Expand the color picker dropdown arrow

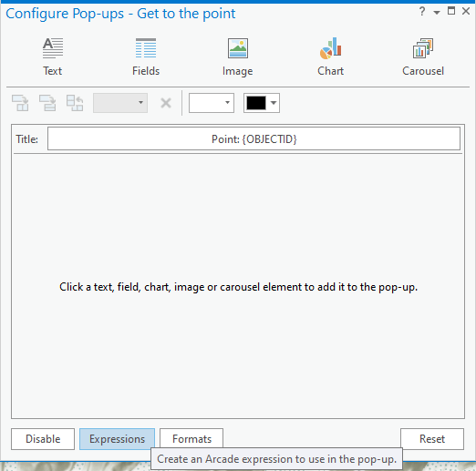274,103
